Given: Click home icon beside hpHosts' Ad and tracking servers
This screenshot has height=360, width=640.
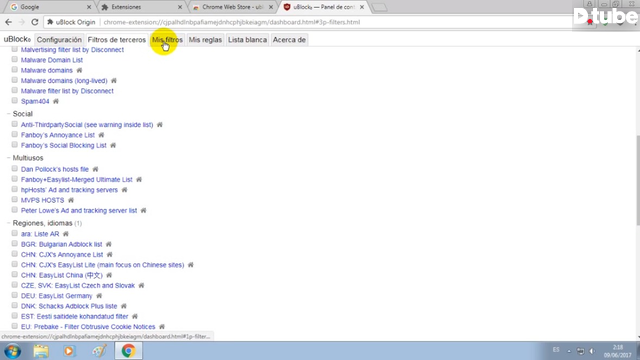Looking at the screenshot, I should [124, 190].
